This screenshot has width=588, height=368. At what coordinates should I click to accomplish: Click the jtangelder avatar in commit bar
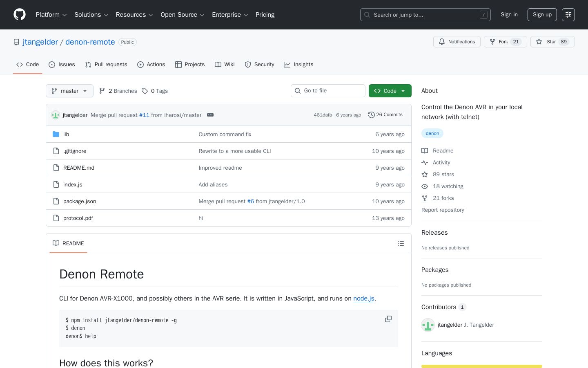[x=56, y=115]
